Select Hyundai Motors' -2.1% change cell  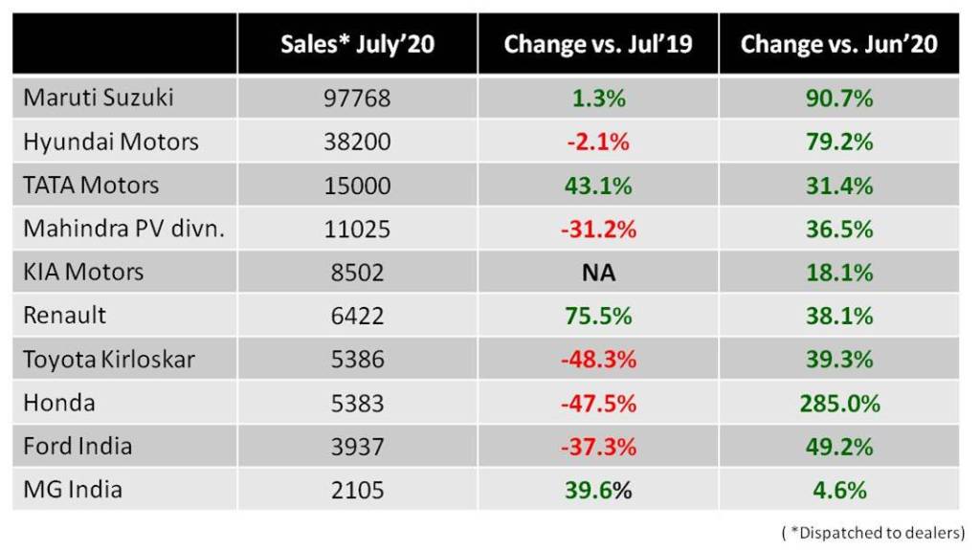(598, 142)
